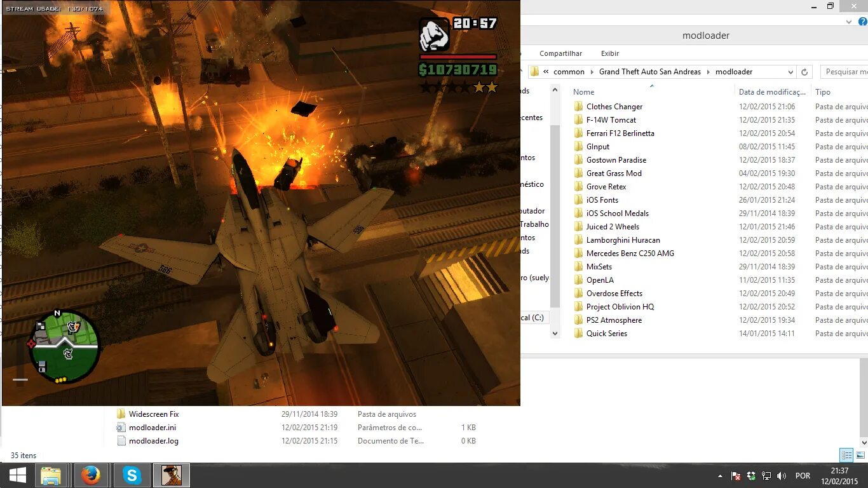Viewport: 868px width, 488px height.
Task: Switch to details view layout
Action: pos(846,455)
